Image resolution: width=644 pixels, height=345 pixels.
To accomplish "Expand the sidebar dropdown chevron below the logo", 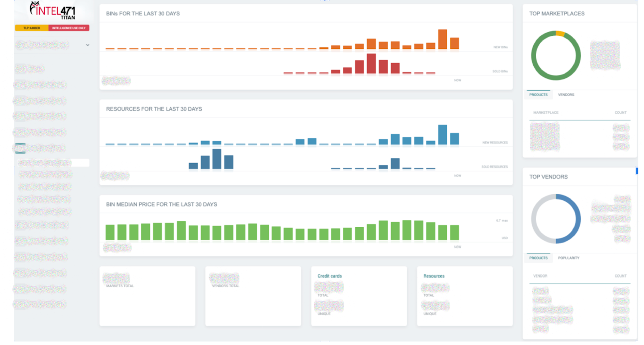I will tap(88, 45).
